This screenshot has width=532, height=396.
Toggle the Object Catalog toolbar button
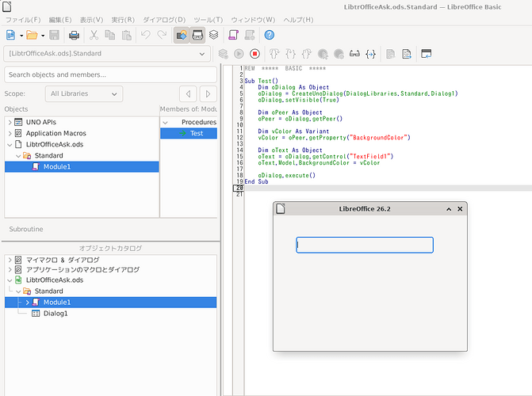pyautogui.click(x=181, y=35)
